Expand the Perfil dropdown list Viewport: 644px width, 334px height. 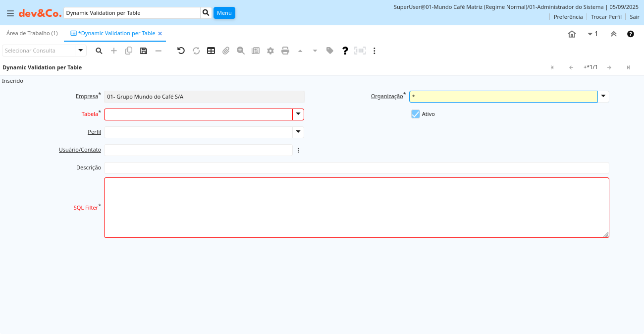click(298, 132)
